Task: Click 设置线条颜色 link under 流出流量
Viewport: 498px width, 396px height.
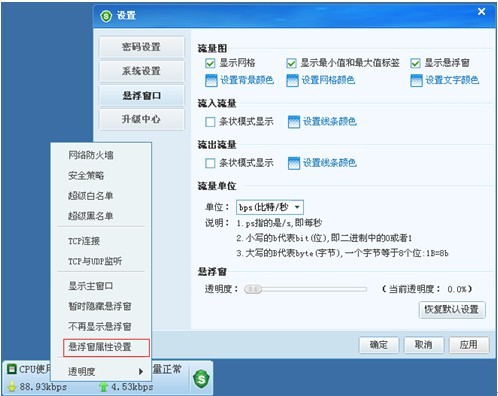Action: [330, 163]
